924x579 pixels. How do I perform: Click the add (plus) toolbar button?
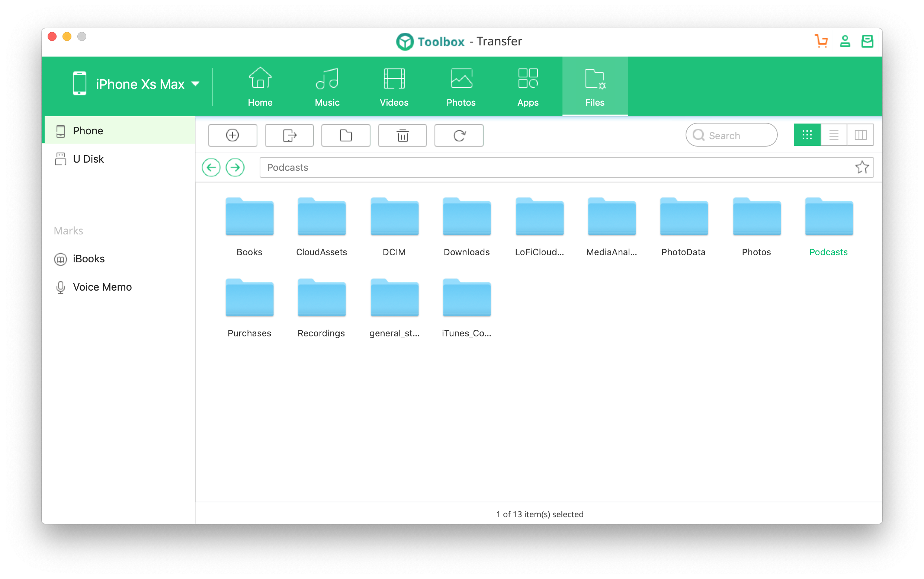click(x=232, y=135)
